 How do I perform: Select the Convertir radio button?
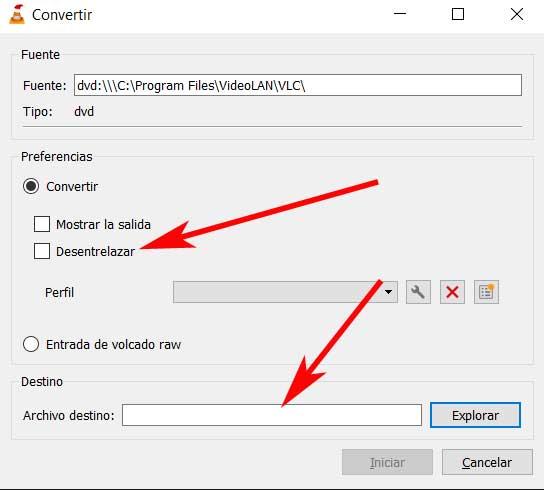[31, 186]
